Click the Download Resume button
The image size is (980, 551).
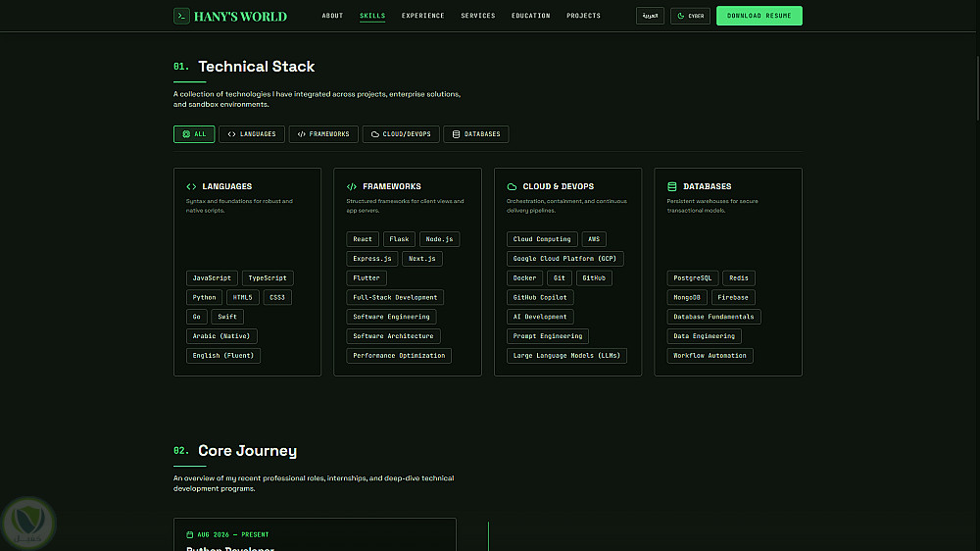tap(759, 16)
